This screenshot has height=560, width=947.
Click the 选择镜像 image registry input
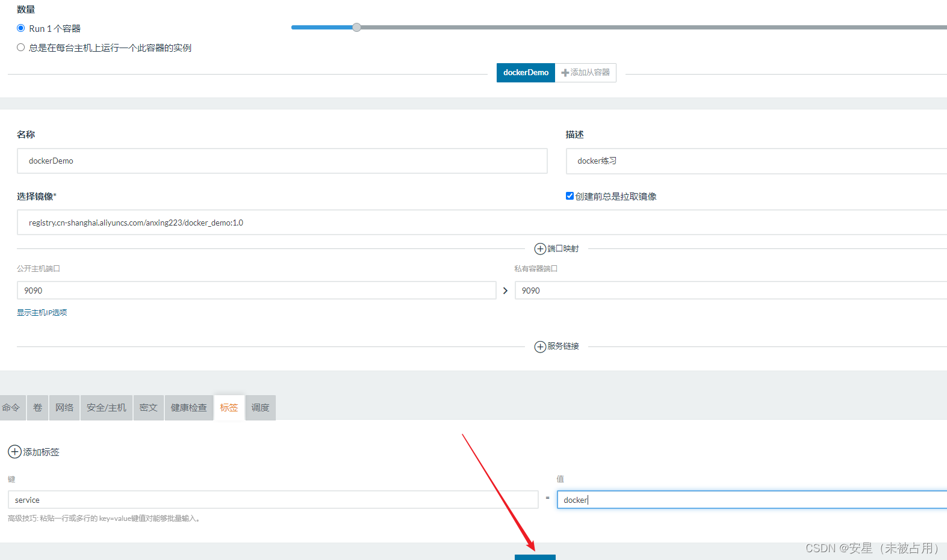[482, 223]
